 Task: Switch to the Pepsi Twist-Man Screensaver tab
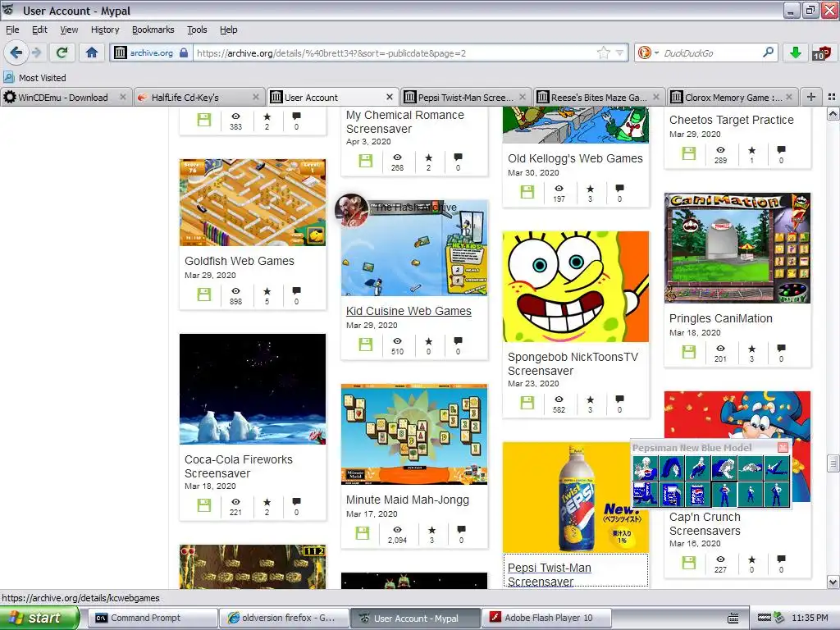click(465, 97)
